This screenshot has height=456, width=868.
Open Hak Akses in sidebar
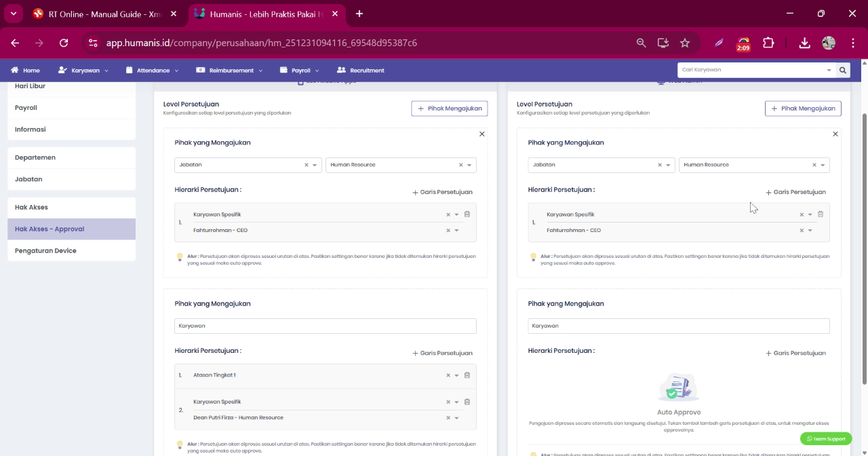coord(71,207)
